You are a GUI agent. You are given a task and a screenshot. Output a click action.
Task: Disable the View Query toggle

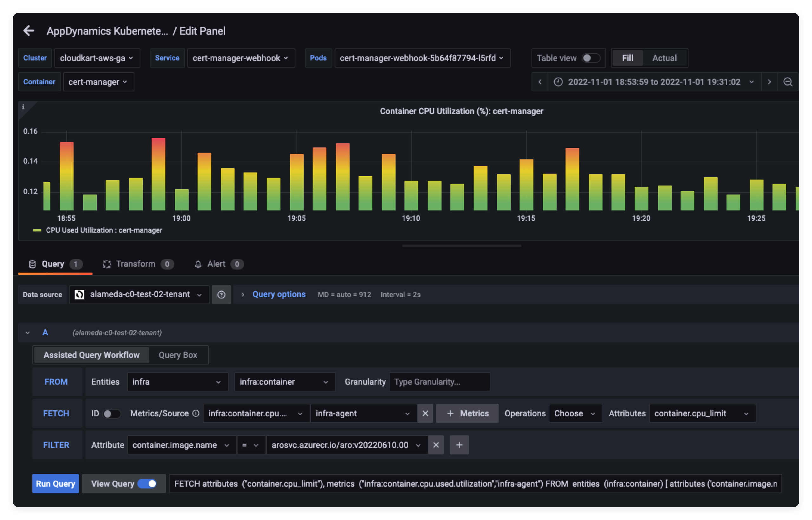pos(147,484)
